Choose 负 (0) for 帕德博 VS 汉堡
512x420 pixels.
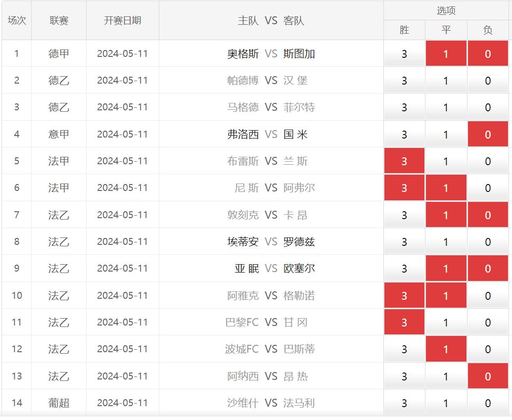(x=488, y=81)
